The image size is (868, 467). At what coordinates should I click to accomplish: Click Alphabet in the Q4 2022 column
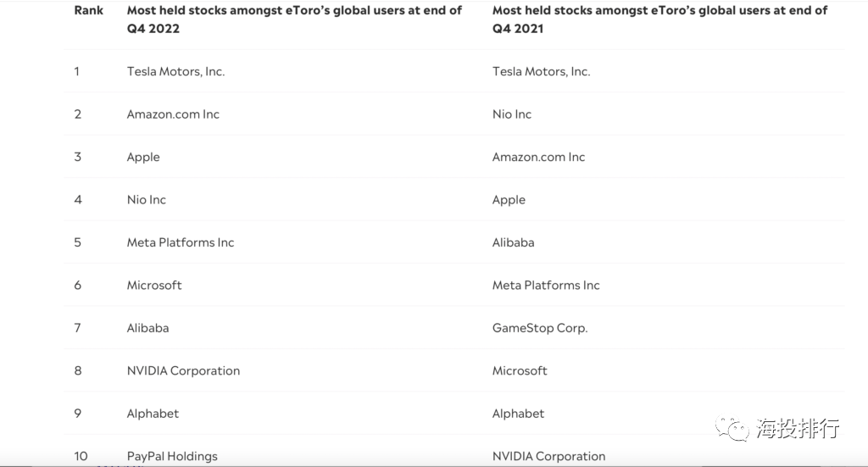tap(153, 414)
